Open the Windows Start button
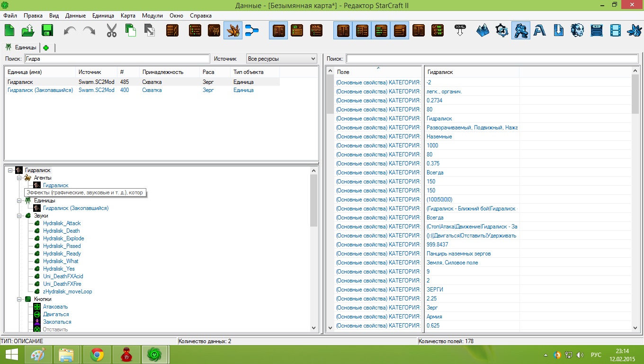644x364 pixels. tap(11, 355)
